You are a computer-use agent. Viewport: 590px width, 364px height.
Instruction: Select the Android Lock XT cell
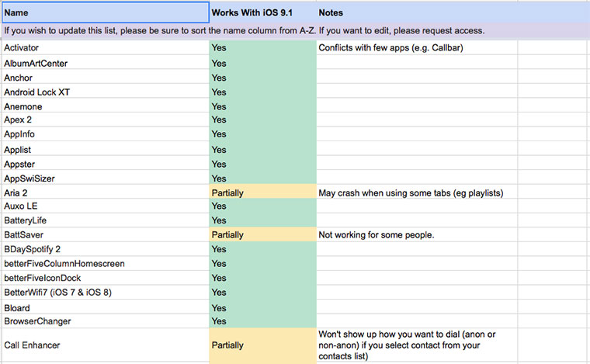click(x=106, y=91)
